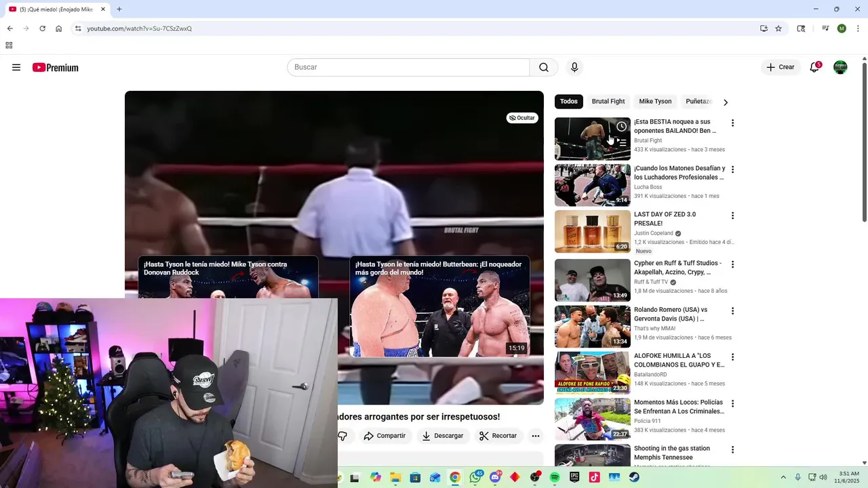Open Discord from the taskbar

coord(496,477)
